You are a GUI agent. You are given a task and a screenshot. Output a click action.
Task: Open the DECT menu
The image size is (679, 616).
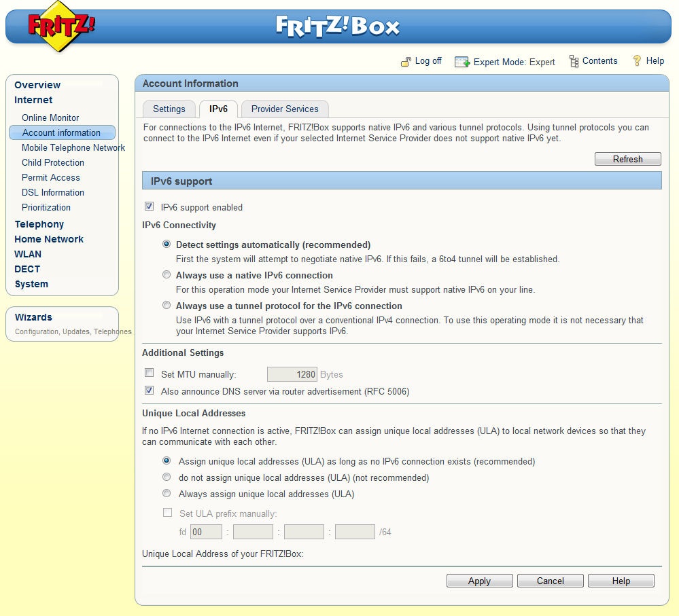[27, 269]
